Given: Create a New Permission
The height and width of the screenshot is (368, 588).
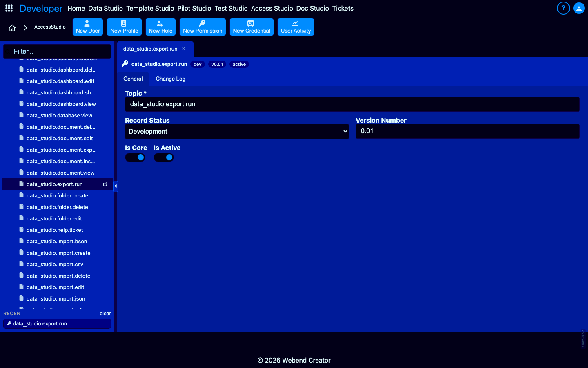Looking at the screenshot, I should pos(203,27).
